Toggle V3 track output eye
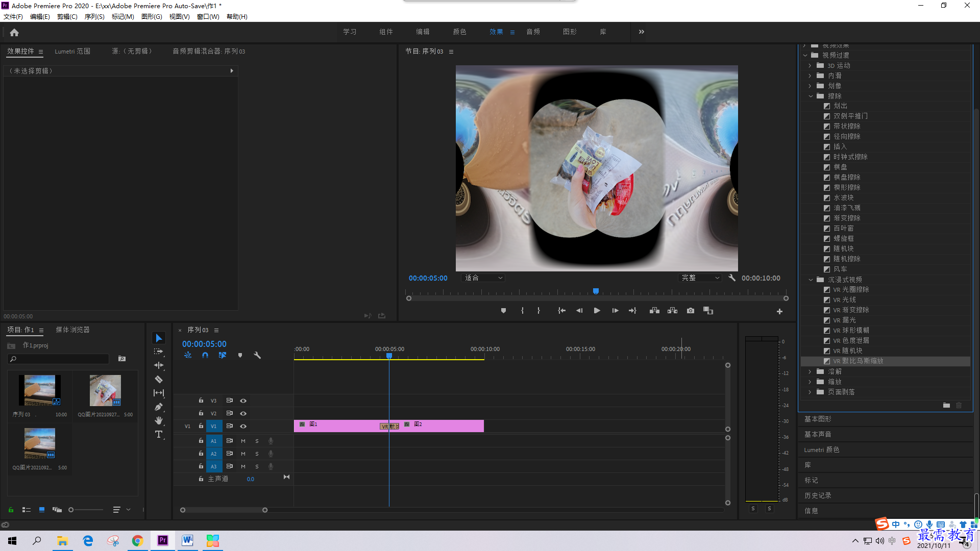 pyautogui.click(x=243, y=400)
